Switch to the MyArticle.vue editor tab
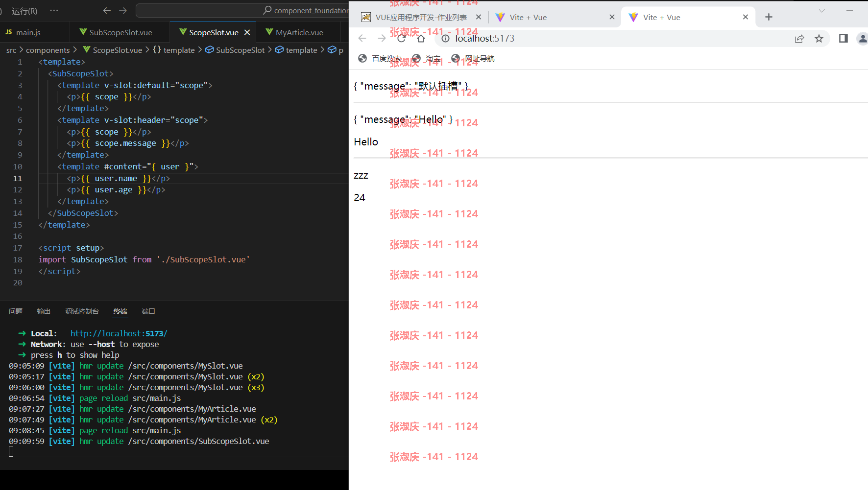The width and height of the screenshot is (868, 490). [x=299, y=32]
